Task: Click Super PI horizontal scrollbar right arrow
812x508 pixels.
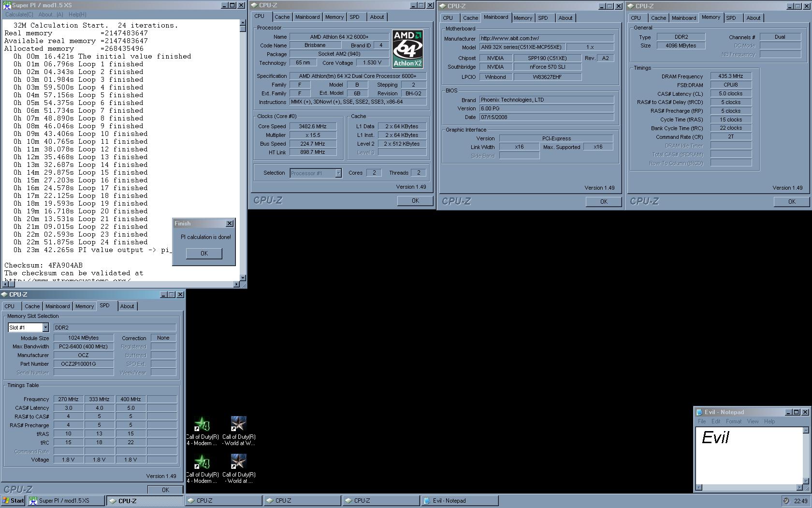Action: pyautogui.click(x=236, y=284)
